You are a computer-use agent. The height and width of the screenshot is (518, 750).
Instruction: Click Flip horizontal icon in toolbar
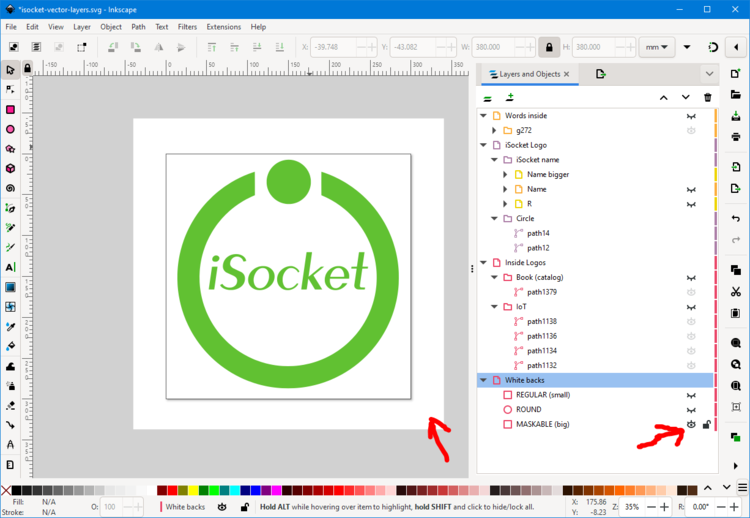(158, 47)
